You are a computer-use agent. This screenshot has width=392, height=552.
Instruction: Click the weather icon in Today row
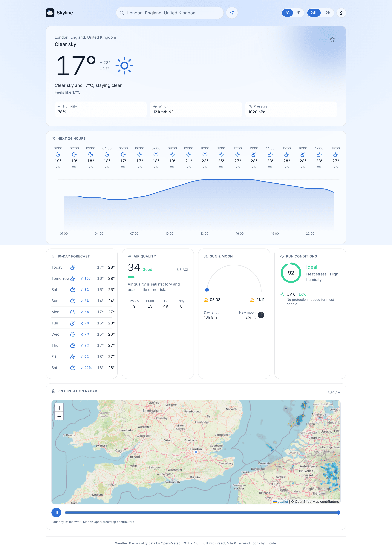coord(73,267)
